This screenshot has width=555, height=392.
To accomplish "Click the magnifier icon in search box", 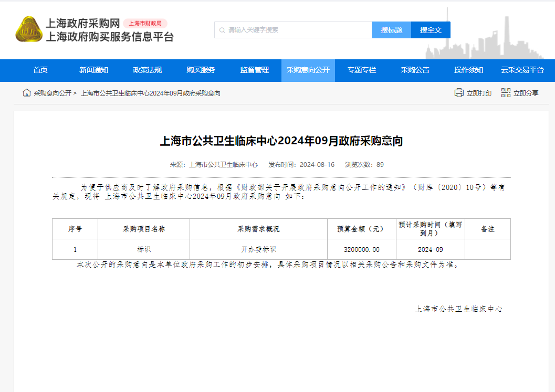I will 222,30.
